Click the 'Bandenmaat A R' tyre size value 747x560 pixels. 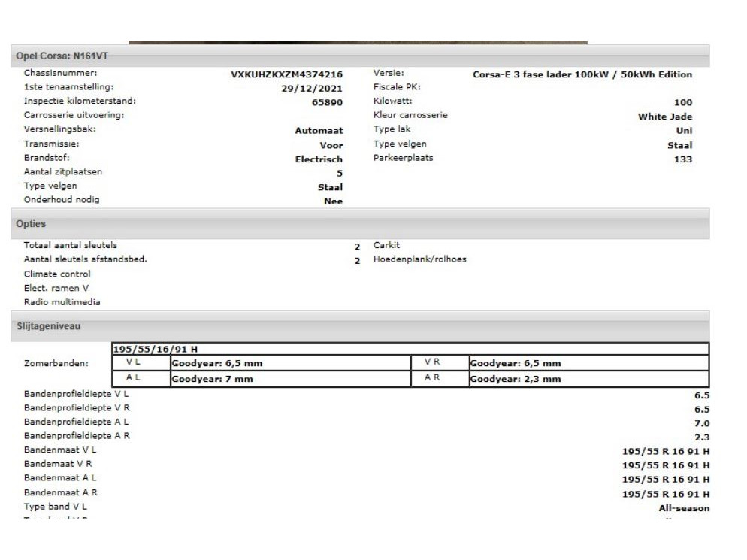[666, 495]
